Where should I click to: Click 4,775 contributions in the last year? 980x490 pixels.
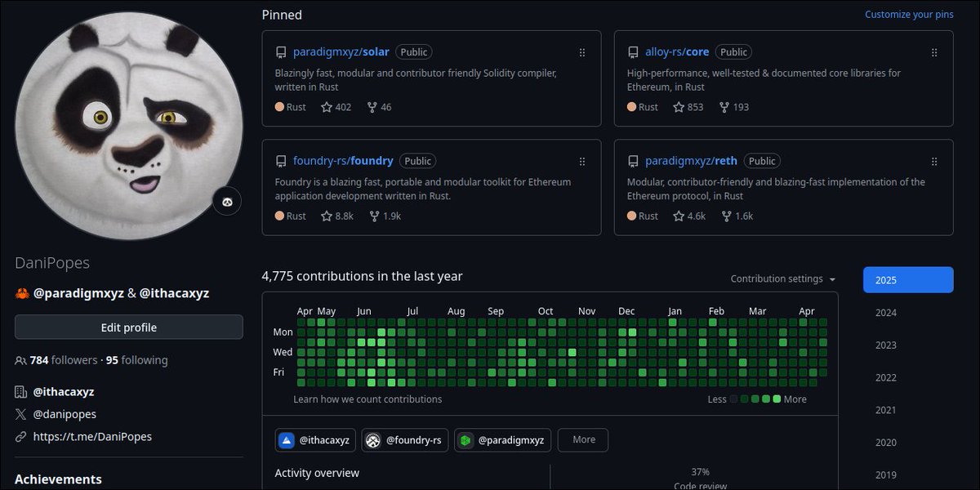point(362,276)
